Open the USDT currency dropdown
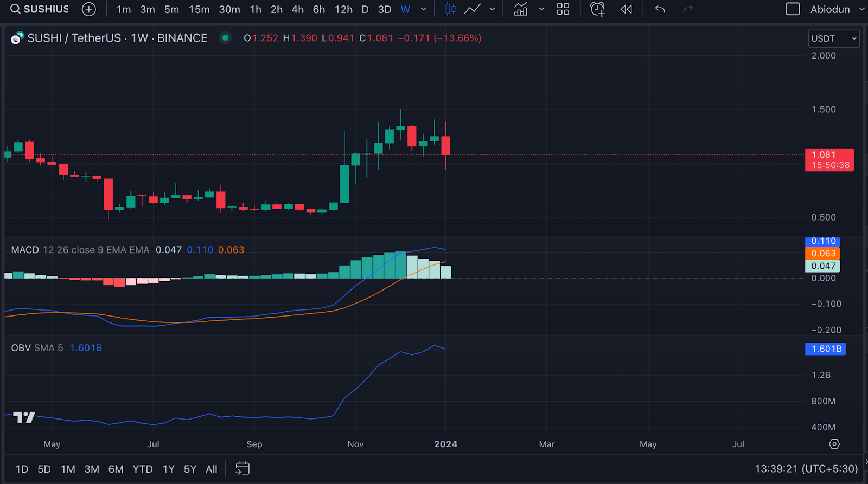 click(834, 38)
